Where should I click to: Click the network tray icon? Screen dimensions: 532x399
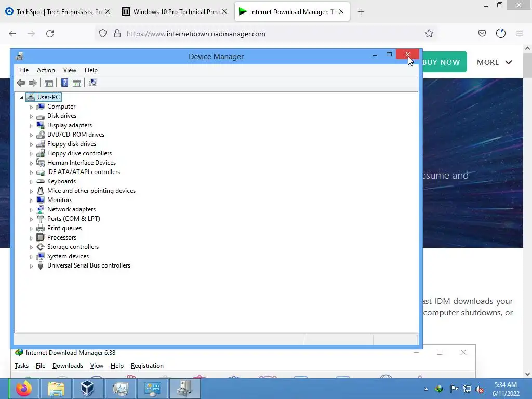tap(467, 389)
